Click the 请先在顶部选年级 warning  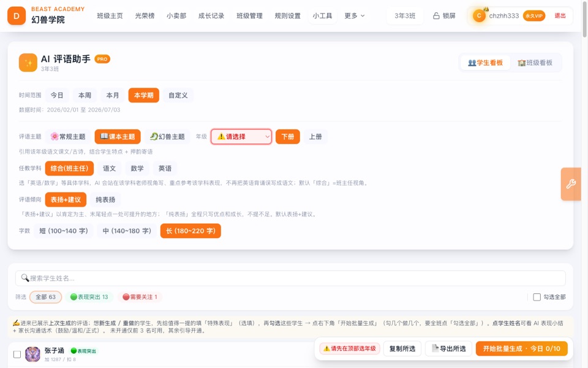pyautogui.click(x=350, y=348)
